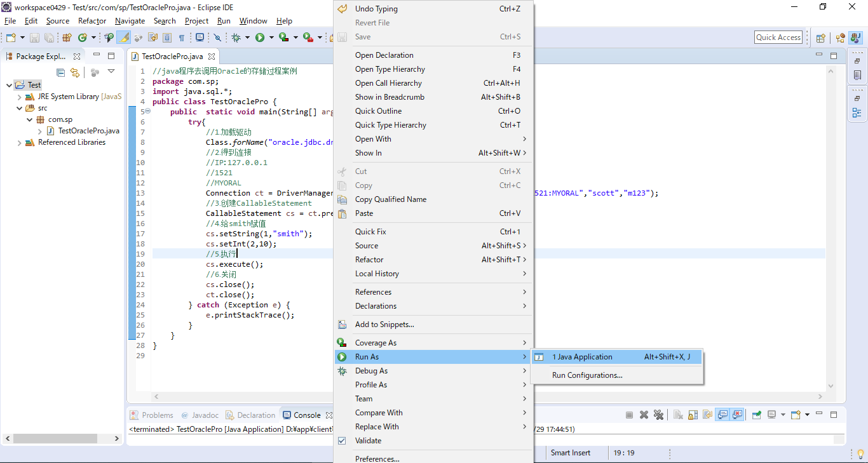868x463 pixels.
Task: Expand JRE System Library node
Action: pos(19,97)
